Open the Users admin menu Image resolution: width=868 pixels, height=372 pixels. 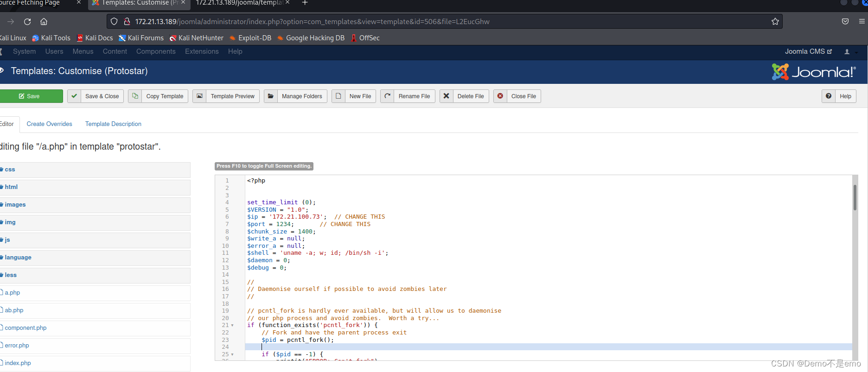pyautogui.click(x=54, y=51)
